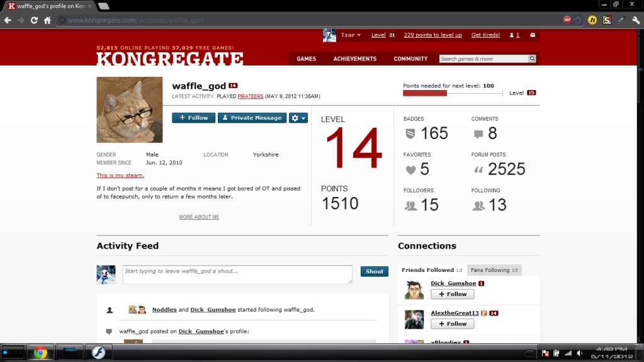Click MORE ABOUT ME link

pyautogui.click(x=199, y=217)
